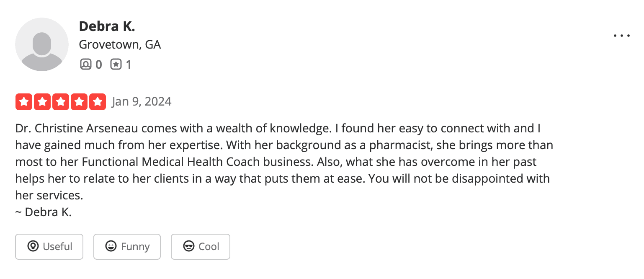Click the third red rating star
Screen dimensions: 644x279
(61, 102)
